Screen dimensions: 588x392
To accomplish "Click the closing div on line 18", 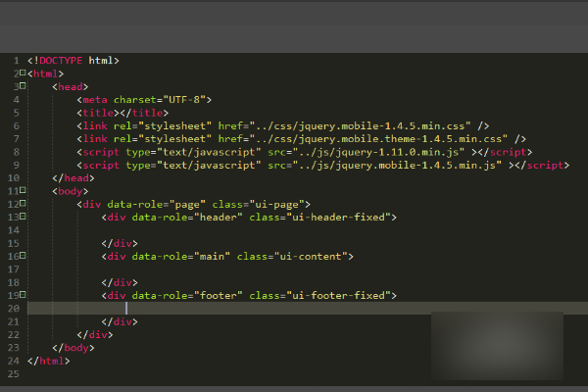I will tap(120, 282).
